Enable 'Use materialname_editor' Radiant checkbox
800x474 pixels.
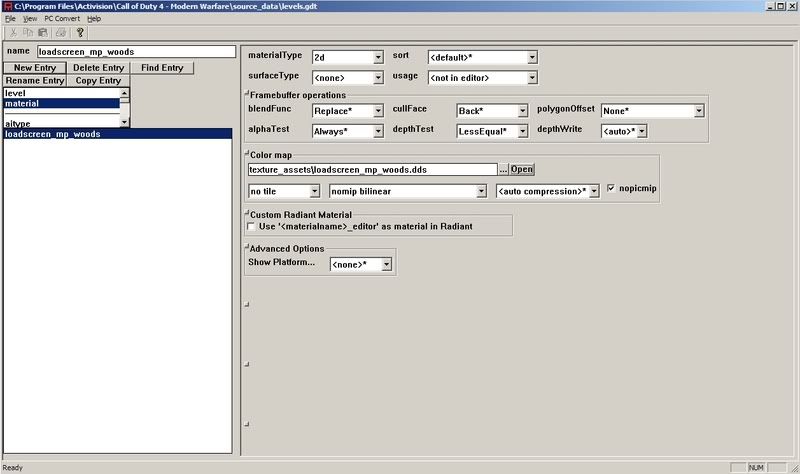click(251, 227)
